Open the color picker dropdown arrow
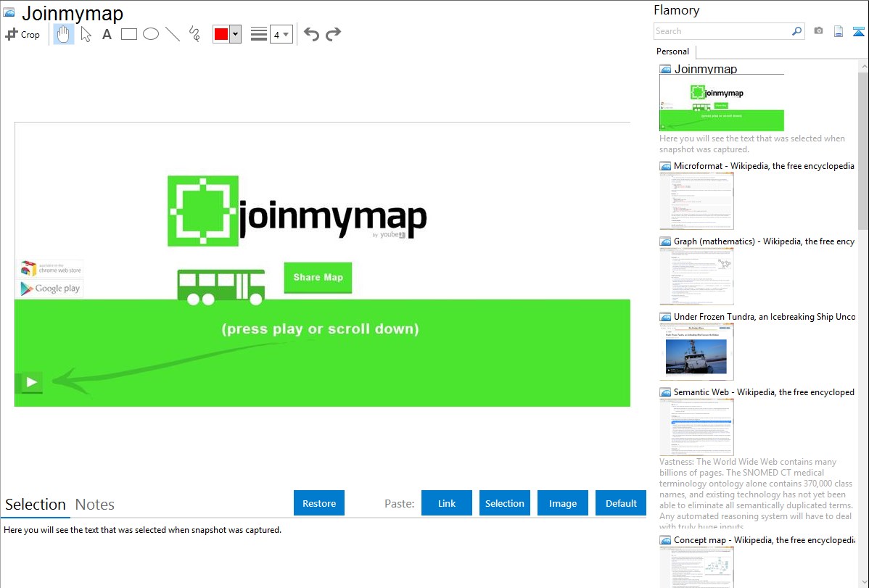Viewport: 869px width, 588px height. tap(236, 34)
